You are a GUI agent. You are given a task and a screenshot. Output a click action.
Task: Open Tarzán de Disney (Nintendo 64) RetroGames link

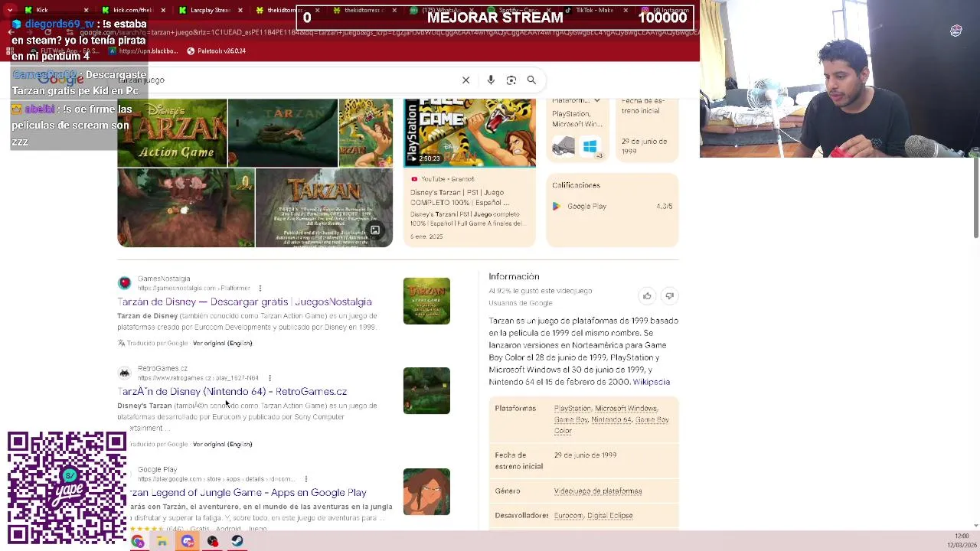(232, 391)
